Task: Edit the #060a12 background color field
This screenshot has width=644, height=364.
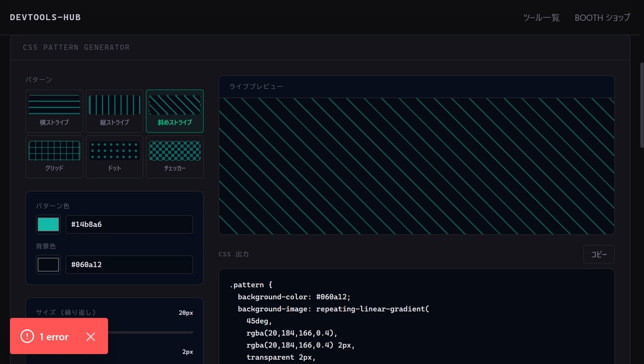Action: 130,265
